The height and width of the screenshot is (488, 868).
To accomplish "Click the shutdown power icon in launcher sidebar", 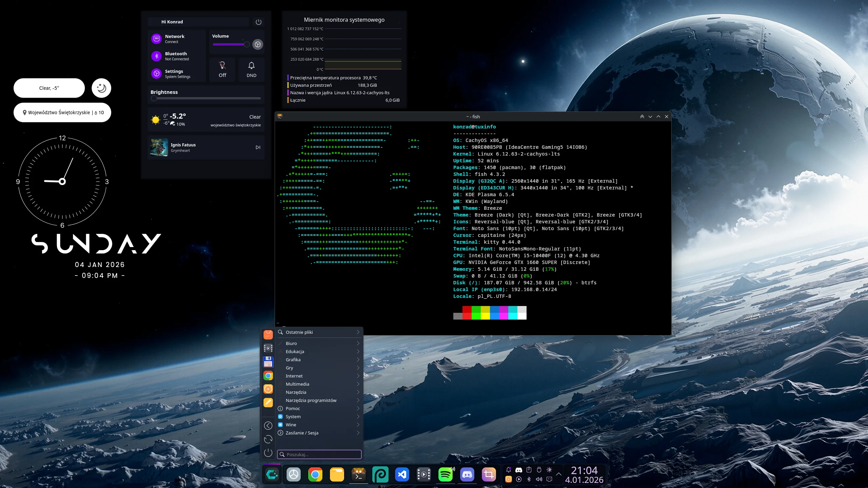I will [x=268, y=453].
